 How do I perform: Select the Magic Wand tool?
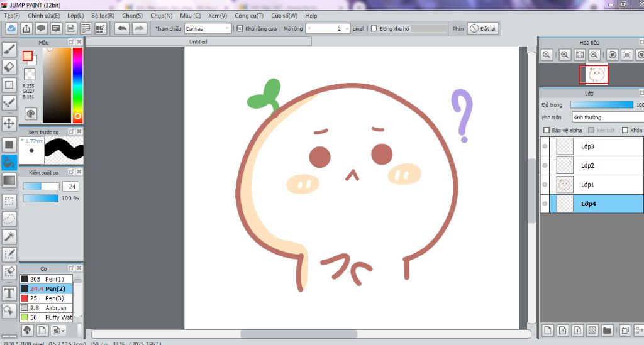click(x=9, y=237)
